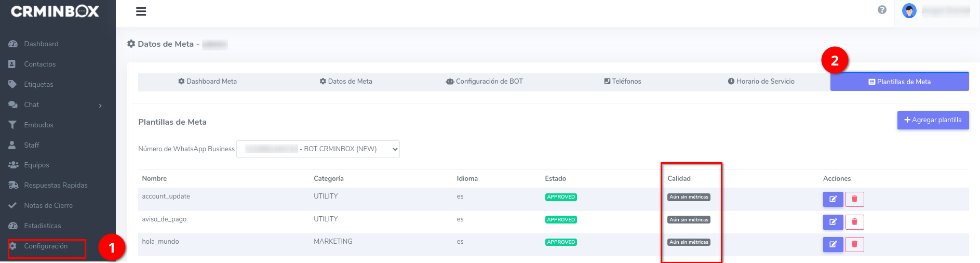Expand the Chat submenu arrow
The image size is (980, 263).
pyautogui.click(x=100, y=106)
